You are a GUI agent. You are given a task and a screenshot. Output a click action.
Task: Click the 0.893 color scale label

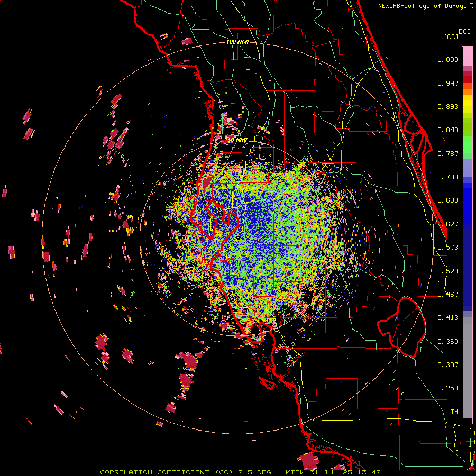click(448, 106)
